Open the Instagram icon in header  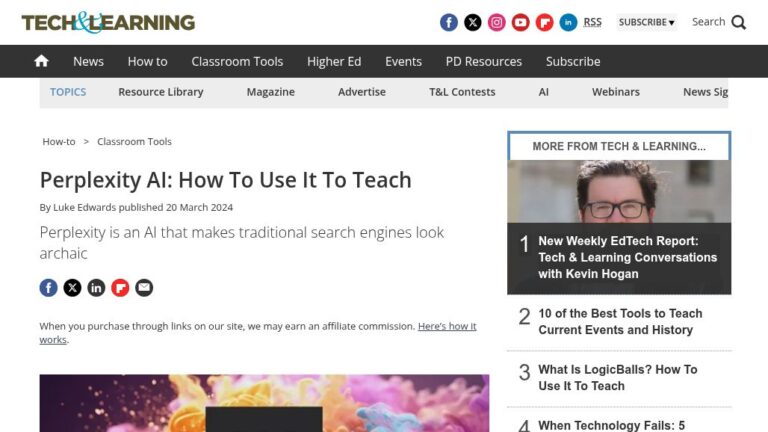(497, 22)
